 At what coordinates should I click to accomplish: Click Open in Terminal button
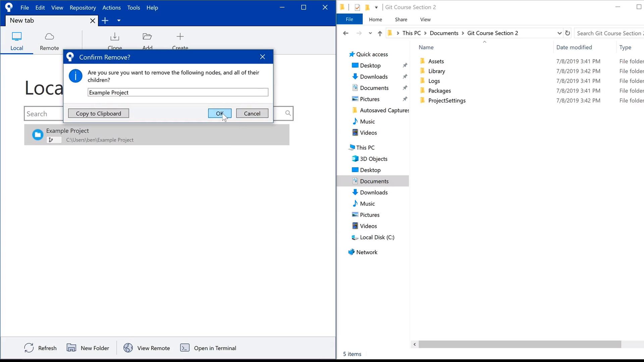[x=208, y=348]
